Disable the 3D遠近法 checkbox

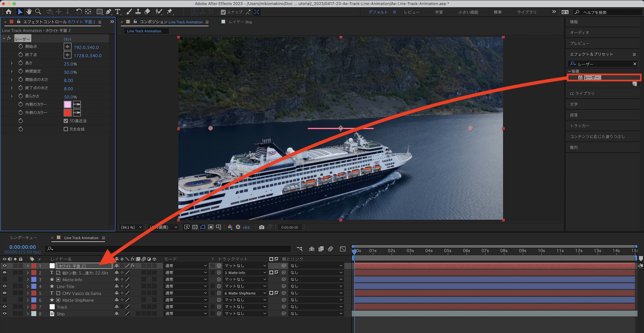66,121
